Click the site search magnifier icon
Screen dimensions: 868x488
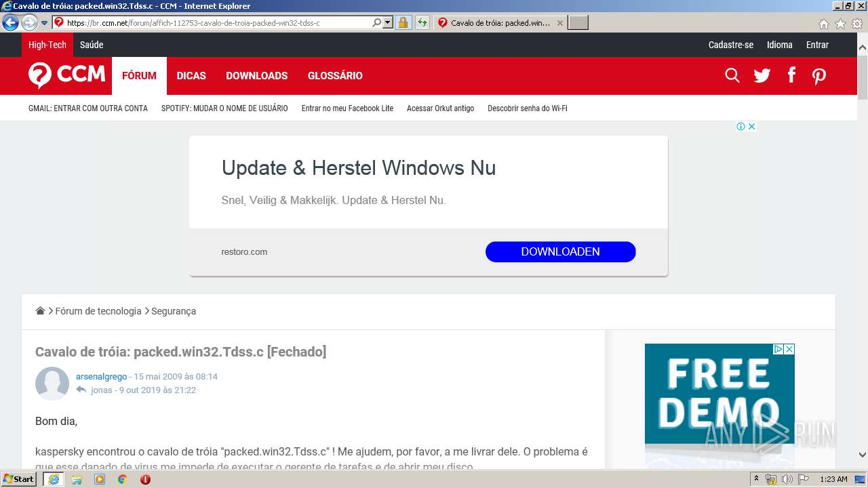(732, 75)
